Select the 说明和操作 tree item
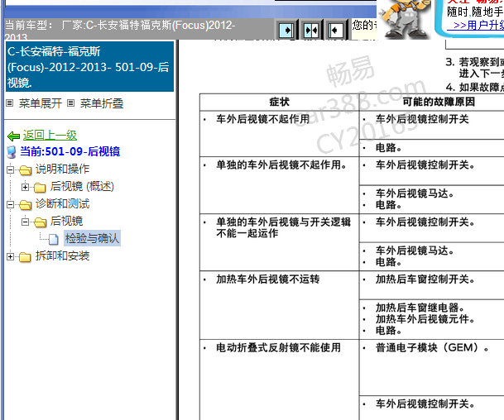Screen dimensions: 504x420 tap(62, 169)
